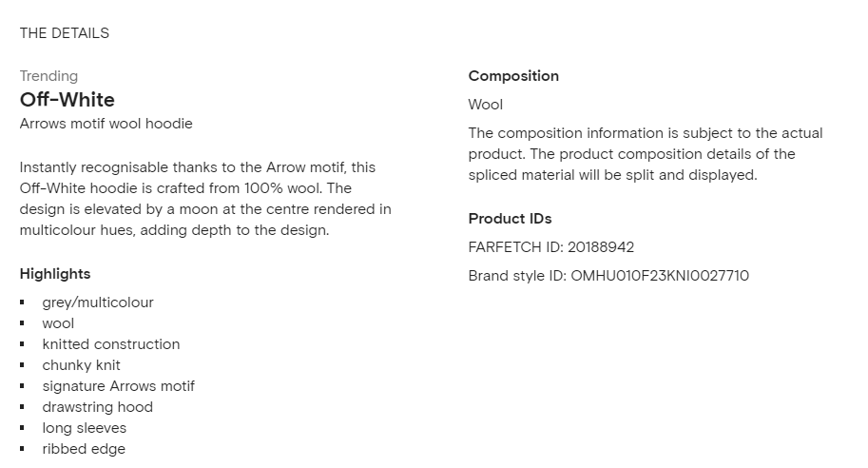Viewport: 868px width, 468px height.
Task: Click the Brand style ID OMHU010F23KNI0027710
Action: click(608, 276)
